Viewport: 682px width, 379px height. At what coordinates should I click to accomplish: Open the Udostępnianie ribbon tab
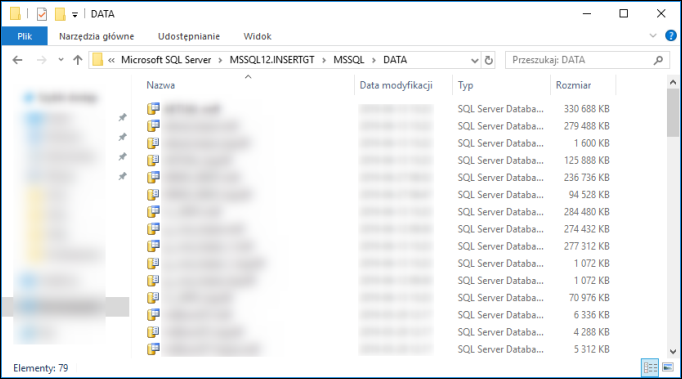coord(189,36)
